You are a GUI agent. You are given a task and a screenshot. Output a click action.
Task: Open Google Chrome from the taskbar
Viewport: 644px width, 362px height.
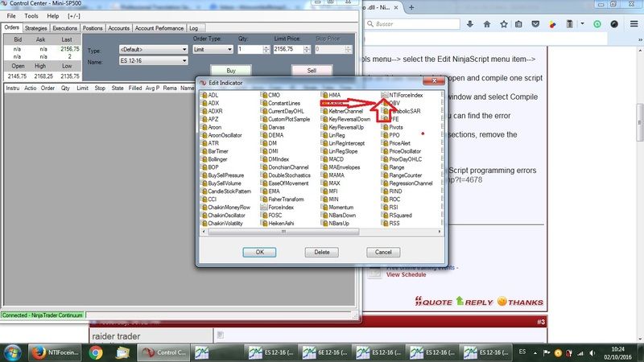pos(96,352)
